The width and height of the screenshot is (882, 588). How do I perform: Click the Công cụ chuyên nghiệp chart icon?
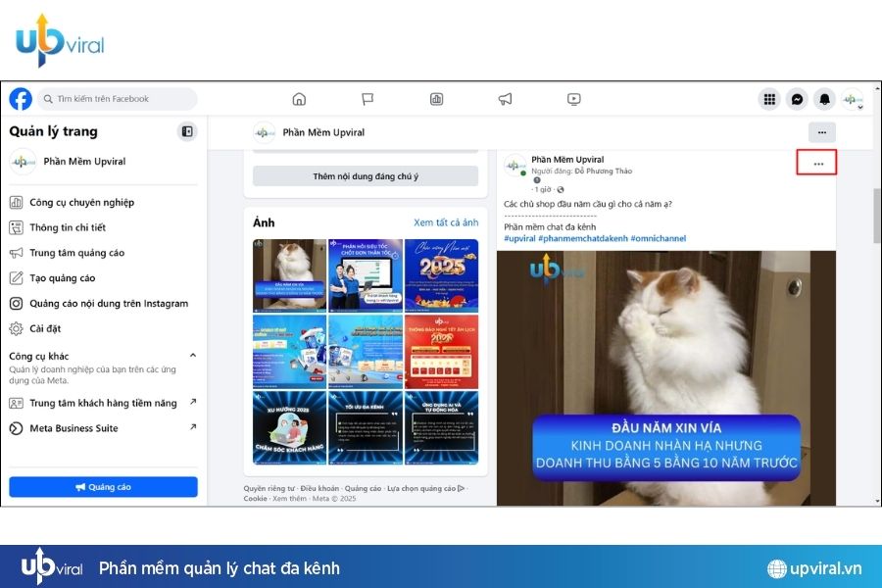pos(17,203)
